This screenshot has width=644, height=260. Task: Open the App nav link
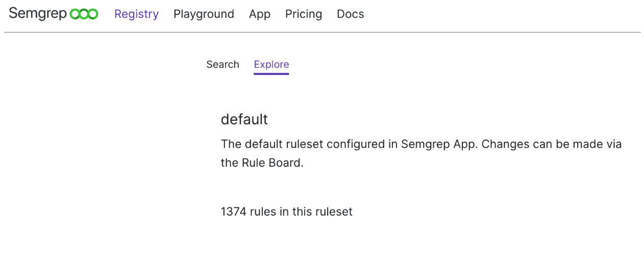pyautogui.click(x=260, y=14)
